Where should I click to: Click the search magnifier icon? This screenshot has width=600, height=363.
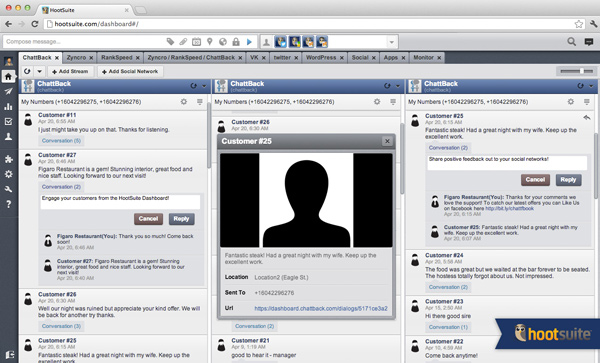click(x=571, y=41)
